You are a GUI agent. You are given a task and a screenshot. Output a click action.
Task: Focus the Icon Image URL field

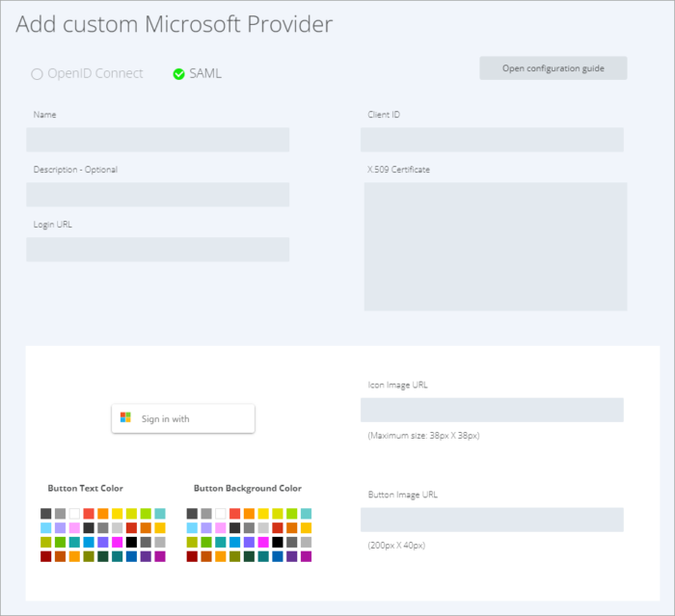pyautogui.click(x=492, y=410)
